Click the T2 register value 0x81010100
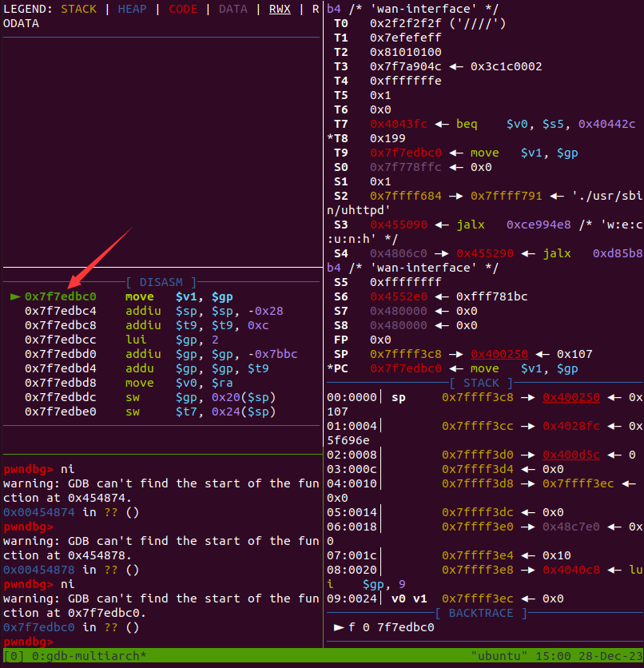644x668 pixels. click(405, 53)
